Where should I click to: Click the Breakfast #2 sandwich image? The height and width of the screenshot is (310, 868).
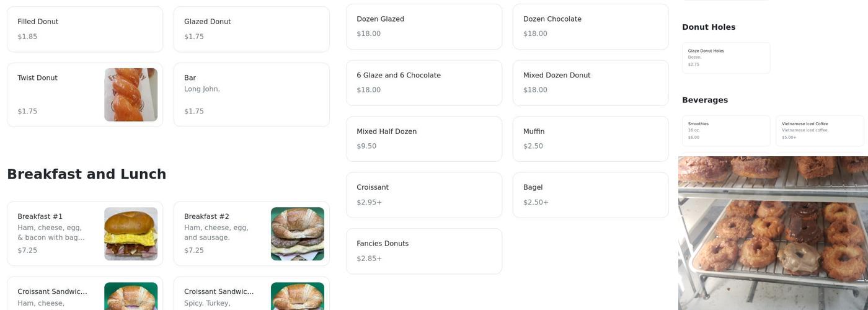[298, 234]
